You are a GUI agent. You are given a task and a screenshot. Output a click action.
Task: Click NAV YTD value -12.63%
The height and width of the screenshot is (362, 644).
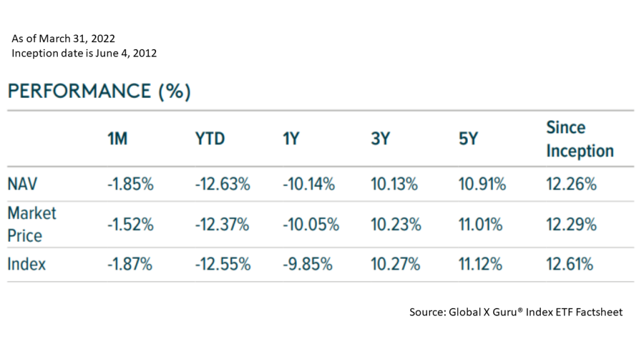(223, 184)
